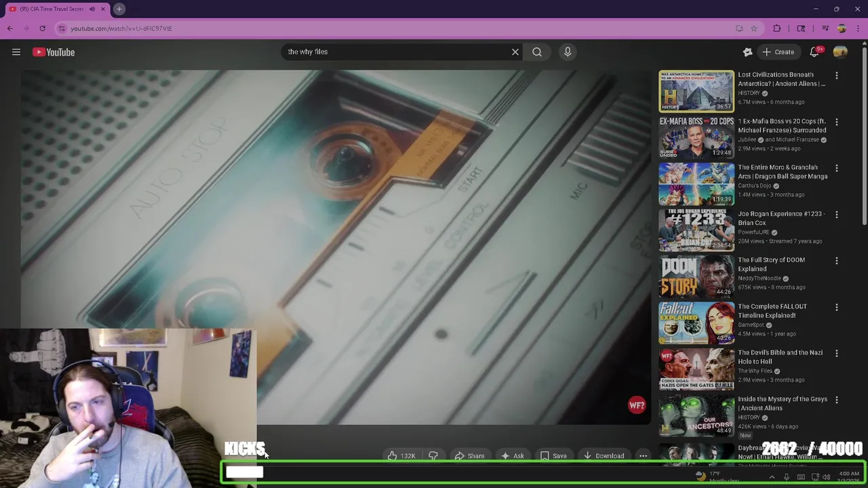
Task: Open options menu for Complete FALLOUT Timeline
Action: 837,307
